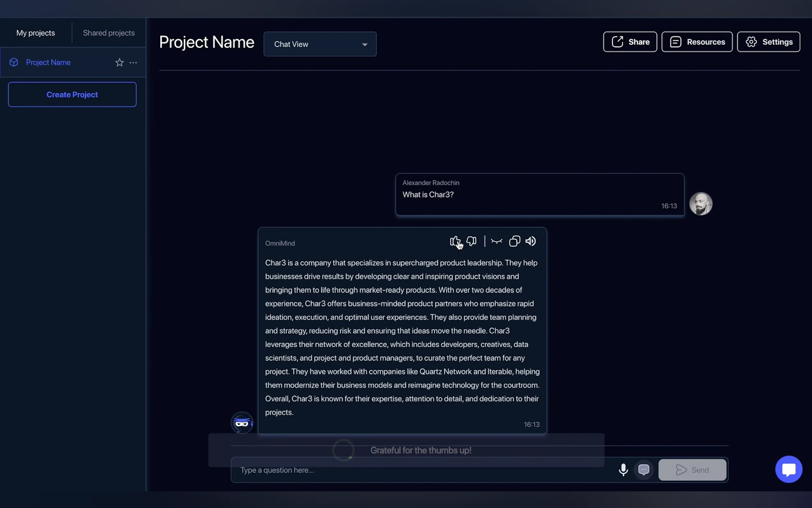Give the OmniMind answer a thumbs down
This screenshot has width=812, height=508.
pyautogui.click(x=471, y=241)
